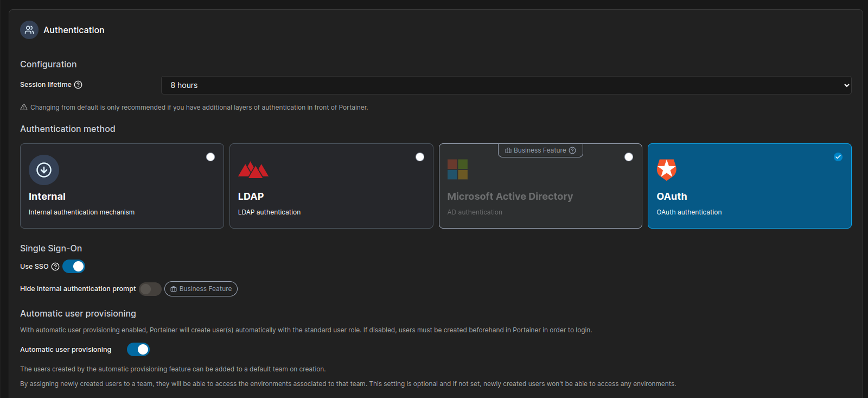868x398 pixels.
Task: Click the Internal authentication arrow icon
Action: point(44,170)
